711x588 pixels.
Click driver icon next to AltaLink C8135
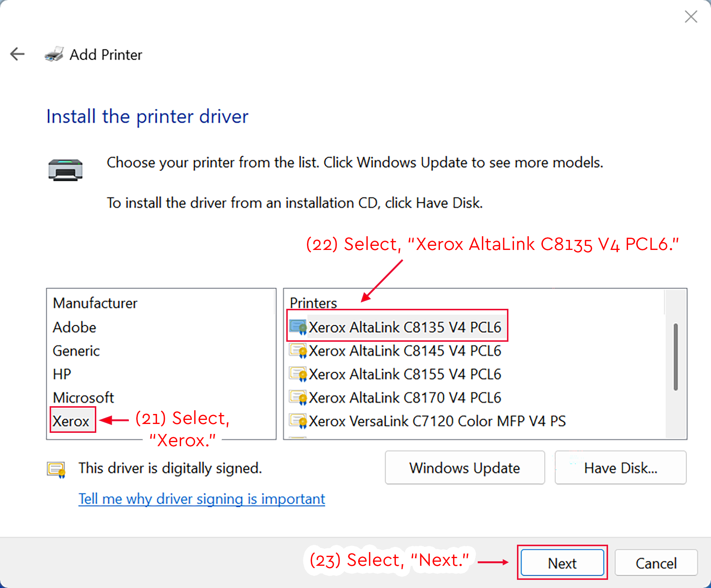tap(298, 327)
